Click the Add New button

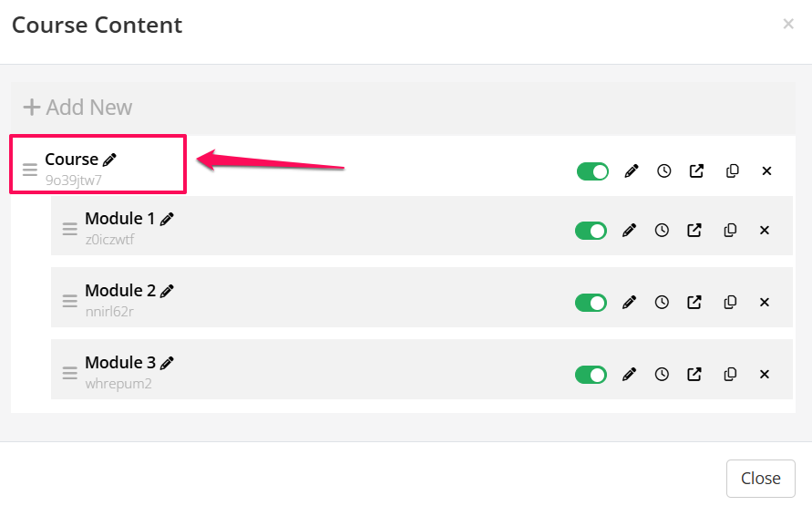(x=78, y=108)
